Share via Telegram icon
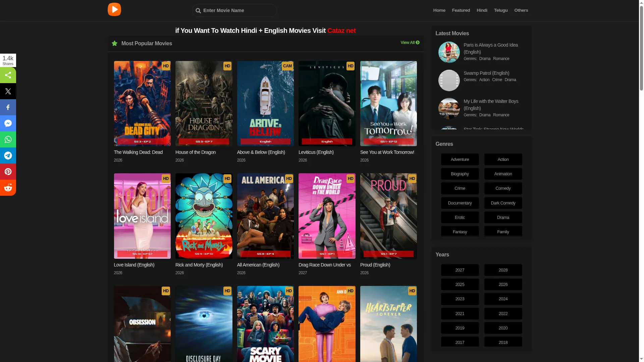 [x=8, y=156]
